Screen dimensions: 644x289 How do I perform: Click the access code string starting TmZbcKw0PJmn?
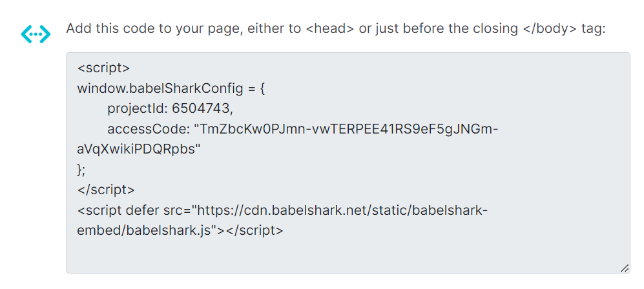click(348, 128)
